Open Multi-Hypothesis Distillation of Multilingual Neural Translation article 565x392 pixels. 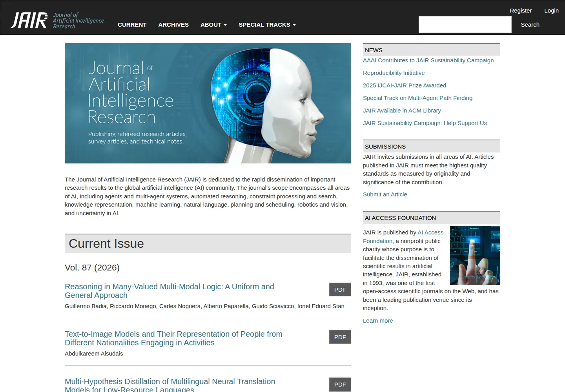coord(170,385)
